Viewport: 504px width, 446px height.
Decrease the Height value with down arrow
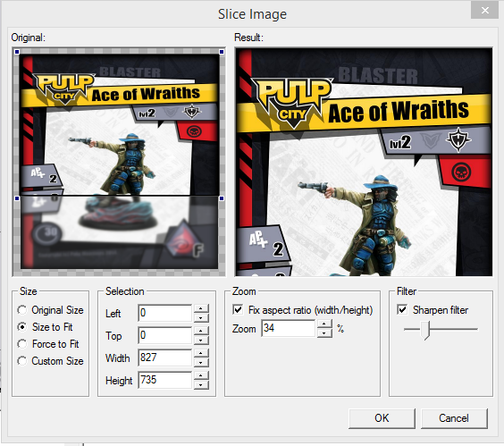click(x=201, y=384)
